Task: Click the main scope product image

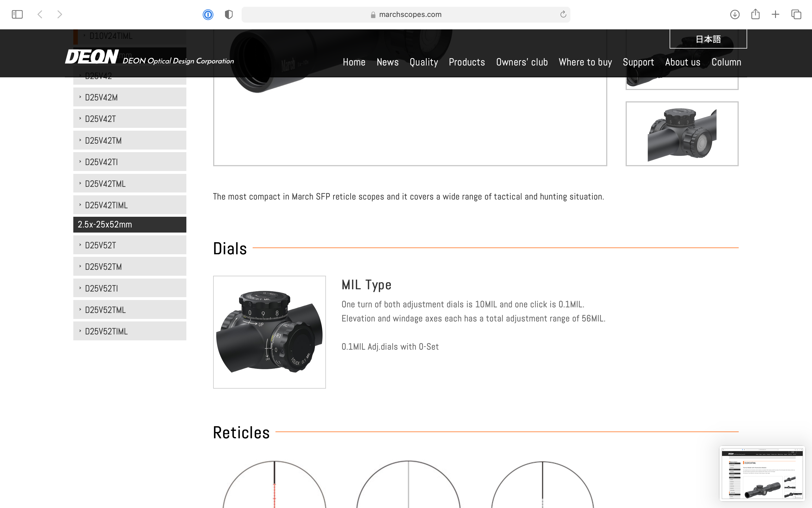Action: [410, 97]
